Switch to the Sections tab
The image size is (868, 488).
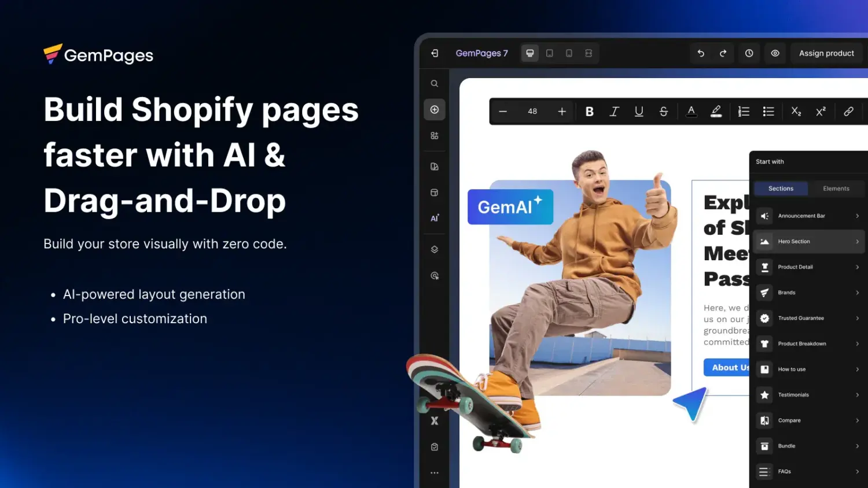coord(781,188)
